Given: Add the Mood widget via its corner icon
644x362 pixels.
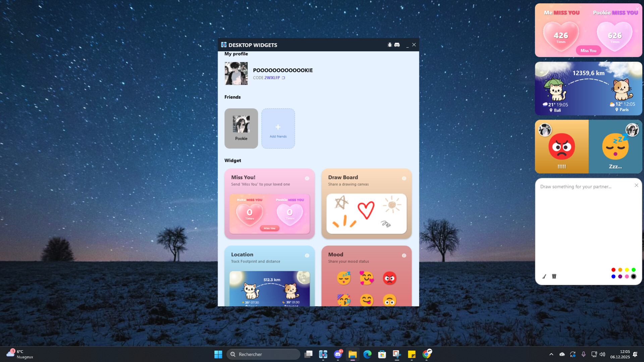Looking at the screenshot, I should [404, 255].
